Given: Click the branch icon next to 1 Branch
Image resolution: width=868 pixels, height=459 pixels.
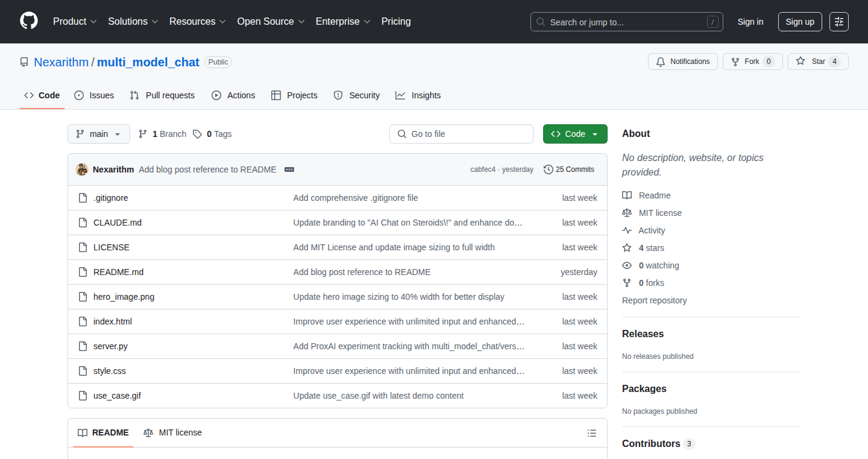Looking at the screenshot, I should [143, 134].
